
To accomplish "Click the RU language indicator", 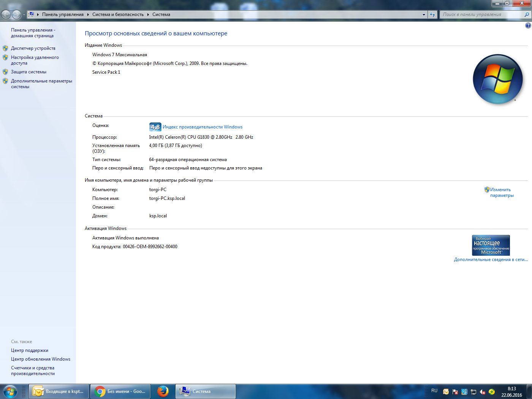I will click(434, 391).
